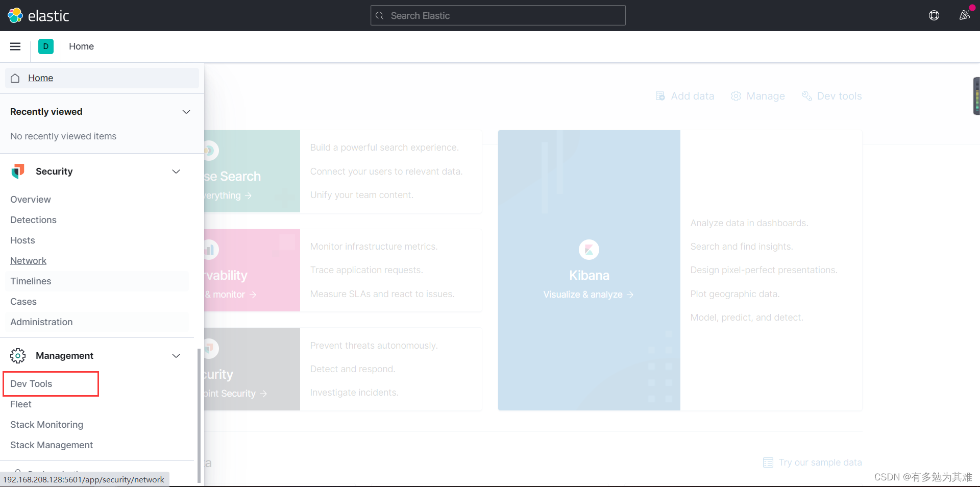Click the Elastic logo

pos(38,15)
